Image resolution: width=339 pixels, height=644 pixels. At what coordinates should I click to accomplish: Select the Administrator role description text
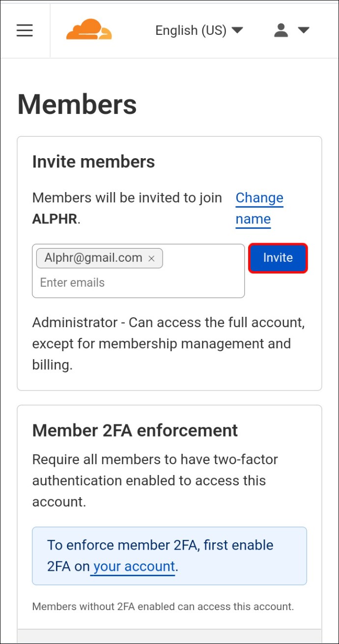[169, 344]
